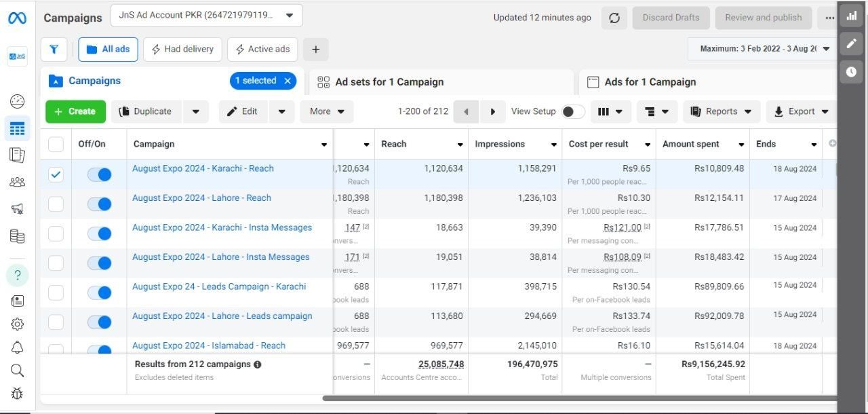Open Notifications bell icon in sidebar
The width and height of the screenshot is (868, 414).
pyautogui.click(x=18, y=347)
